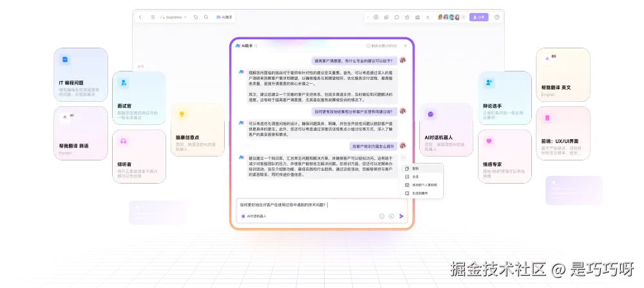The image size is (644, 288).
Task: Choose 添加到个人素材库 in the menu
Action: click(421, 185)
